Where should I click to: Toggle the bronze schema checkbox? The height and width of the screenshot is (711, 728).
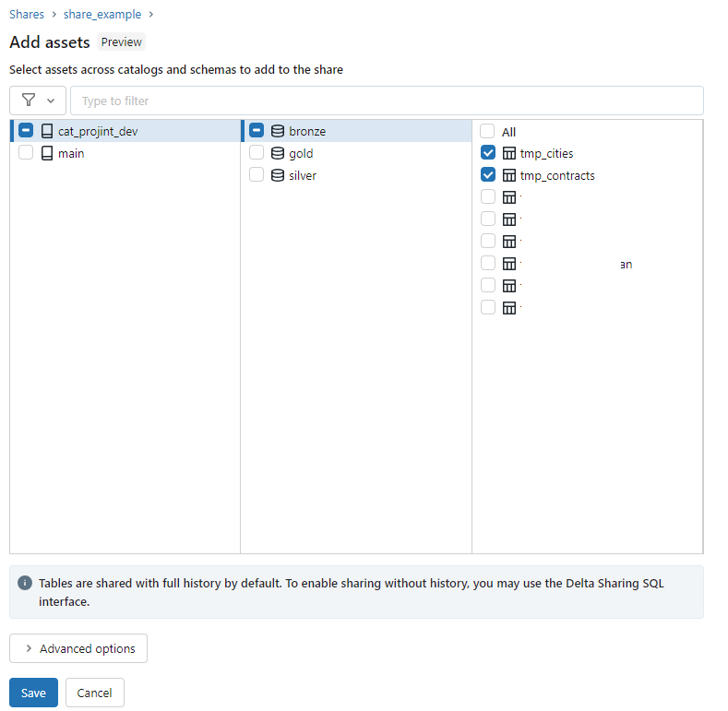(257, 130)
